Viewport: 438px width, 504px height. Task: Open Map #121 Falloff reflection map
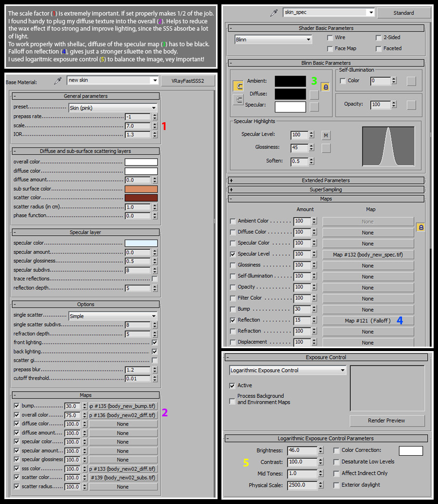tap(368, 320)
